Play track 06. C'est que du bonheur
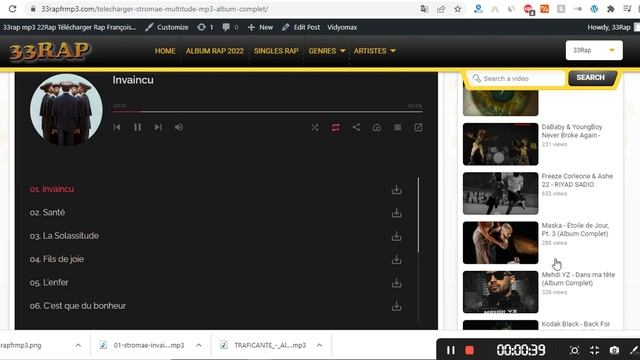This screenshot has width=640, height=360. point(78,306)
